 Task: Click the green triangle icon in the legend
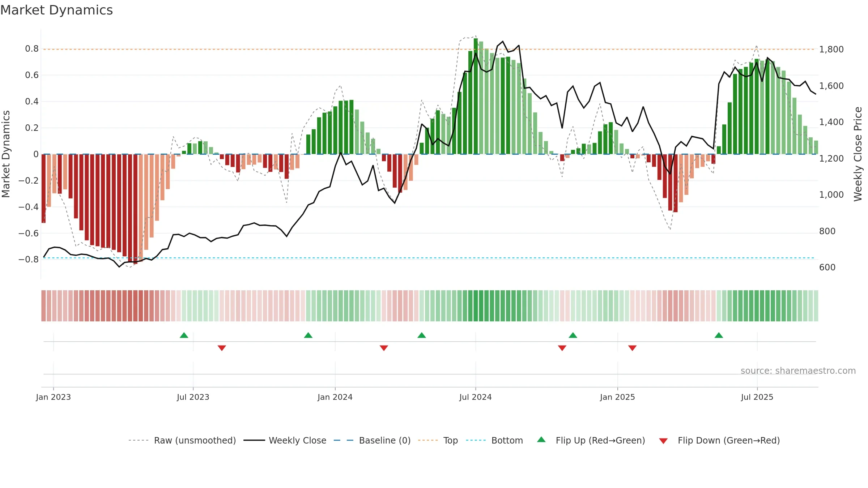click(541, 440)
